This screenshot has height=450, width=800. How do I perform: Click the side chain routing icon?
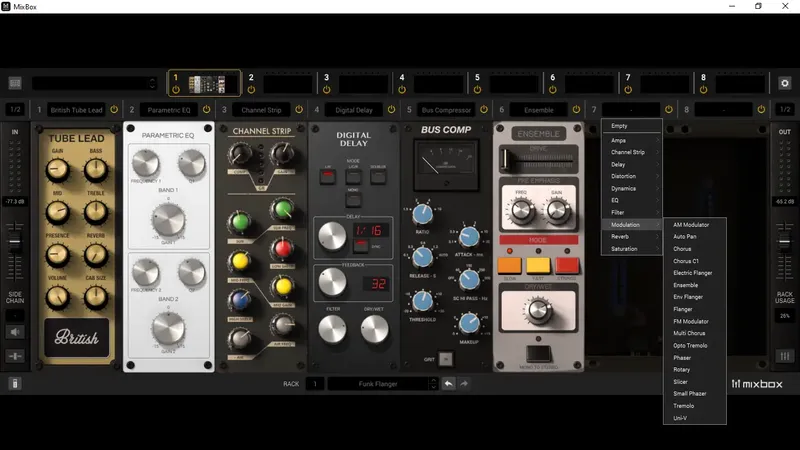click(15, 356)
